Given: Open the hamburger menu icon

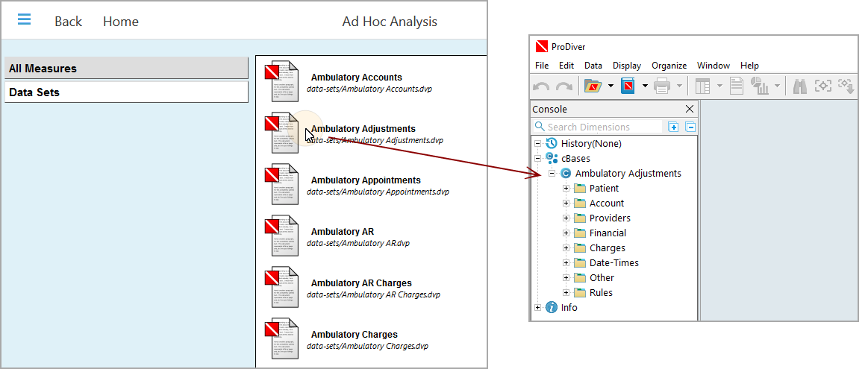Looking at the screenshot, I should [25, 19].
